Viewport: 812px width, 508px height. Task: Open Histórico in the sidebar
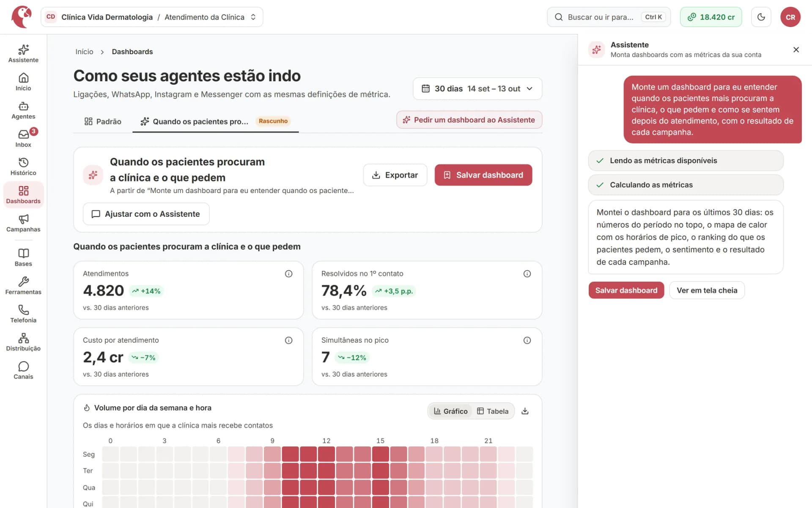coord(23,166)
